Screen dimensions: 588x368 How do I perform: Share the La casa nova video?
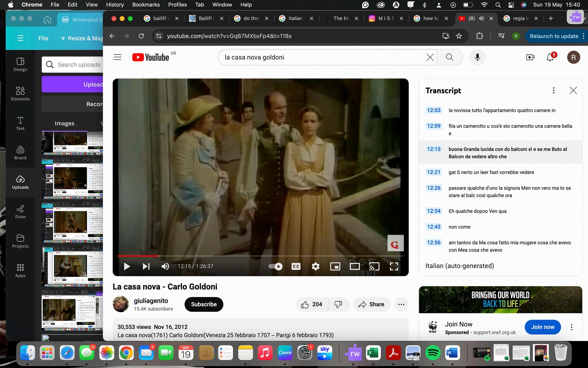pos(372,304)
